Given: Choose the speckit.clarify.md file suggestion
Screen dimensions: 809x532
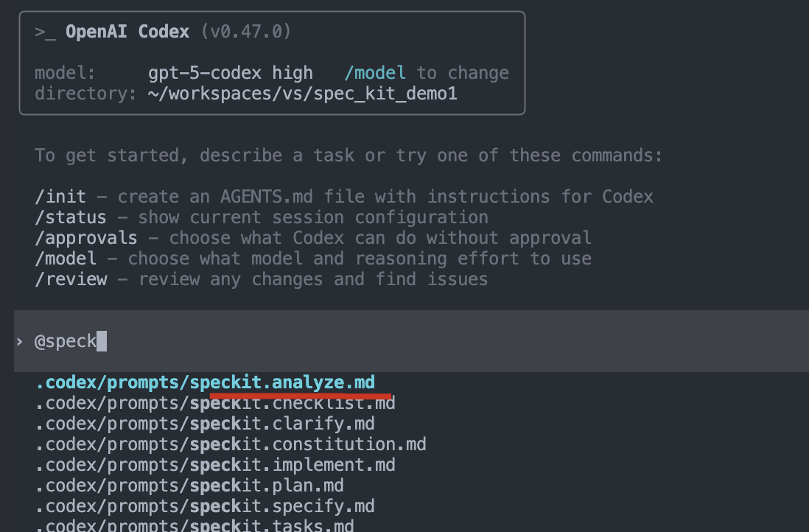Looking at the screenshot, I should (205, 424).
